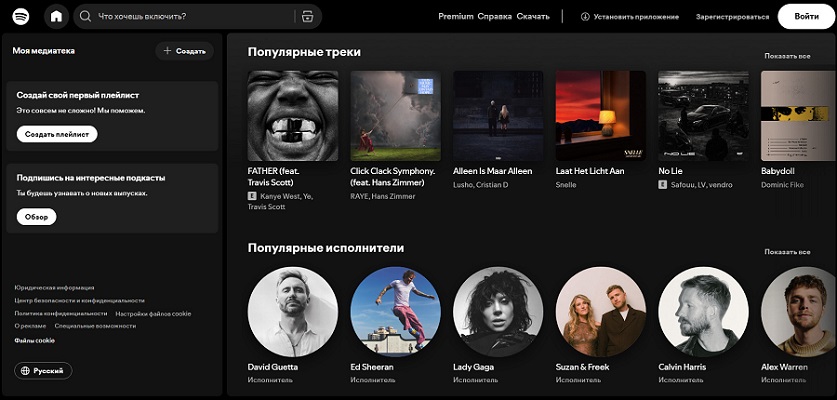Image resolution: width=837 pixels, height=400 pixels.
Task: Open David Guetta's artist photo
Action: click(293, 312)
